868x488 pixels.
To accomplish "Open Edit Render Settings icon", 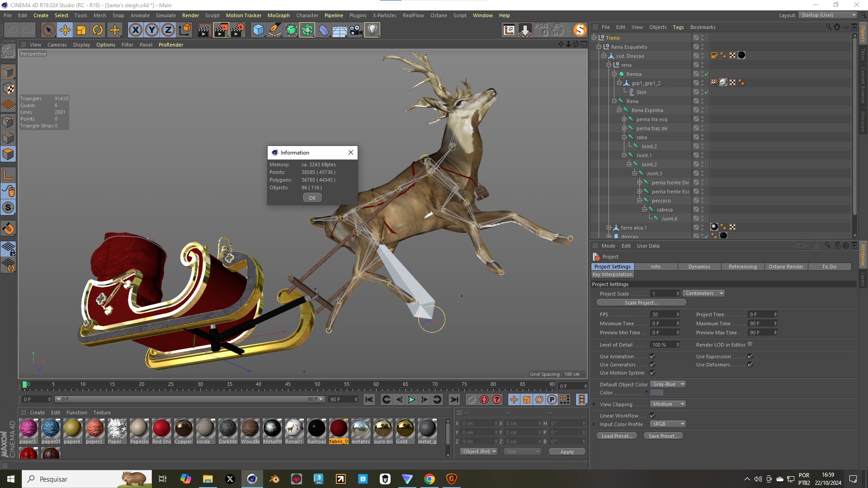I will (x=238, y=30).
